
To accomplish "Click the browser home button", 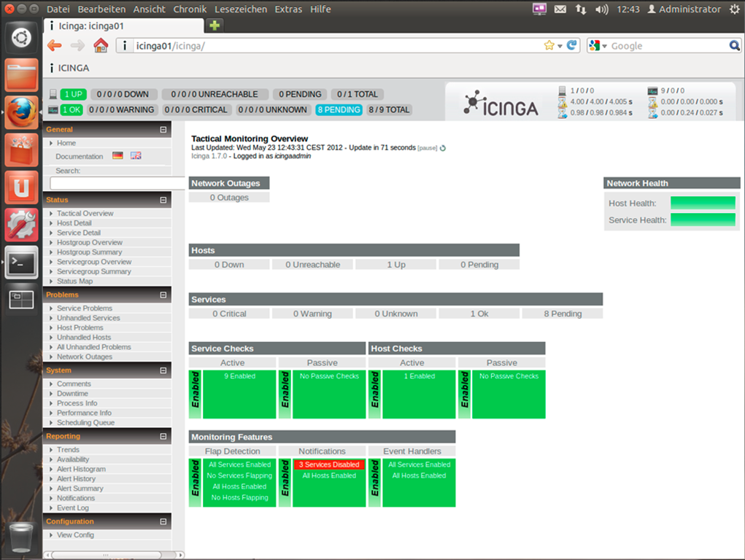I will click(101, 46).
